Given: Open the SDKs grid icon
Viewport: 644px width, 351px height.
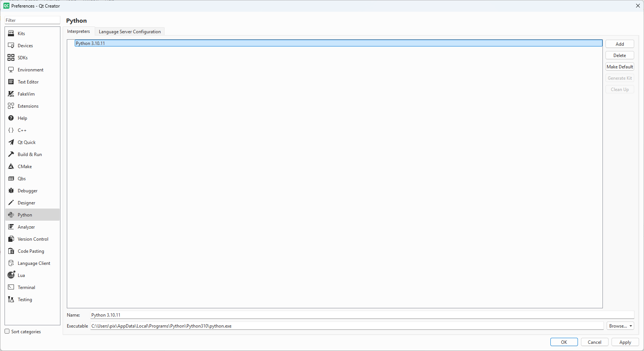Looking at the screenshot, I should pyautogui.click(x=11, y=58).
